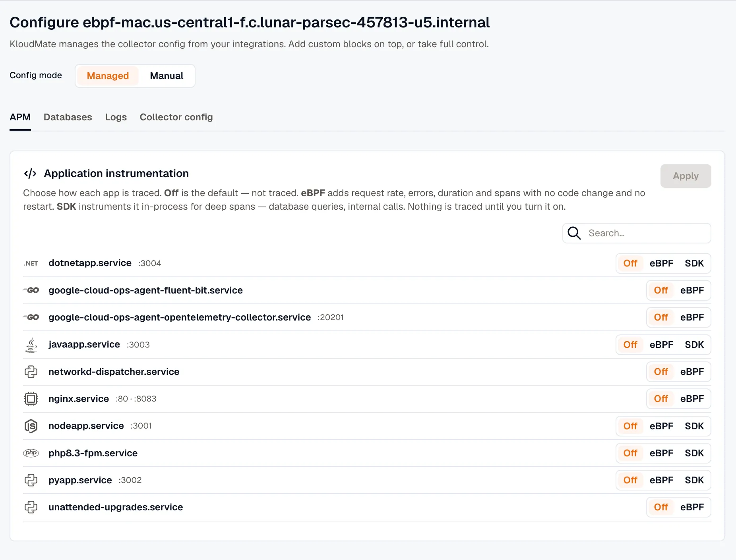Turn Off networkd-dispatcher.service tracing
736x560 pixels.
coord(661,372)
